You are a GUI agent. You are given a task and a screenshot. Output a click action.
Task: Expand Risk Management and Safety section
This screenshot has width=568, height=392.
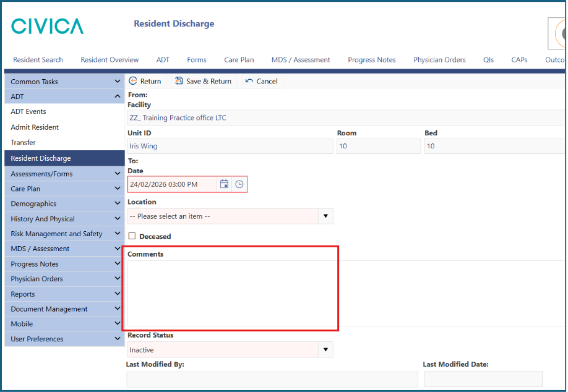click(x=64, y=234)
